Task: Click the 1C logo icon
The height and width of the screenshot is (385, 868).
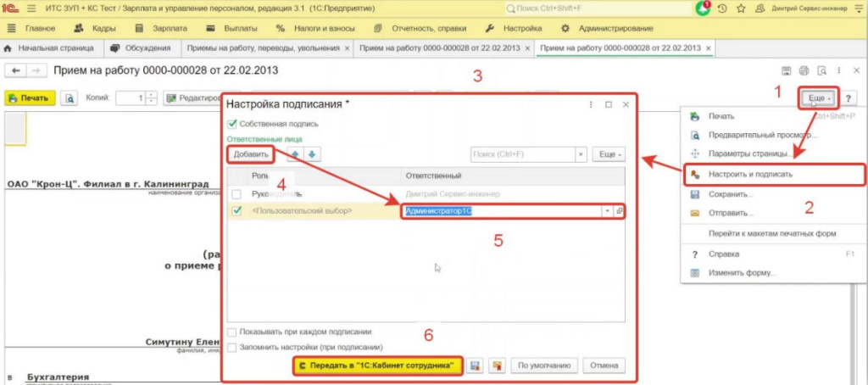Action: coord(10,8)
